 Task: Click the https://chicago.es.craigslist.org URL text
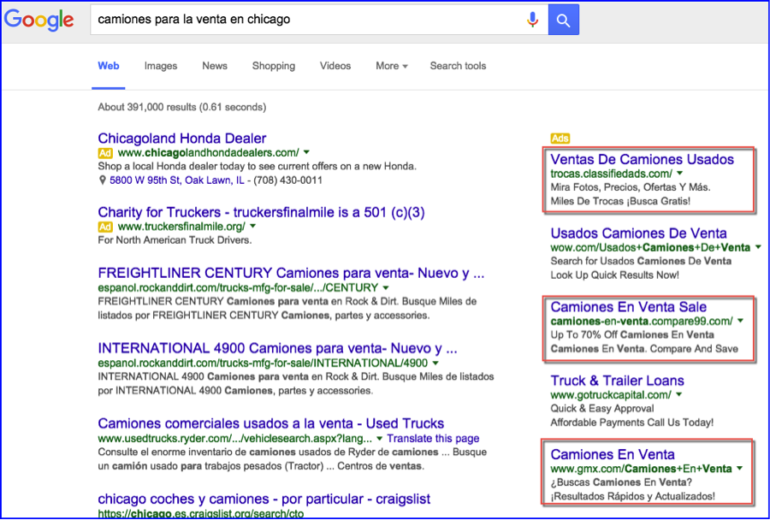[x=200, y=514]
